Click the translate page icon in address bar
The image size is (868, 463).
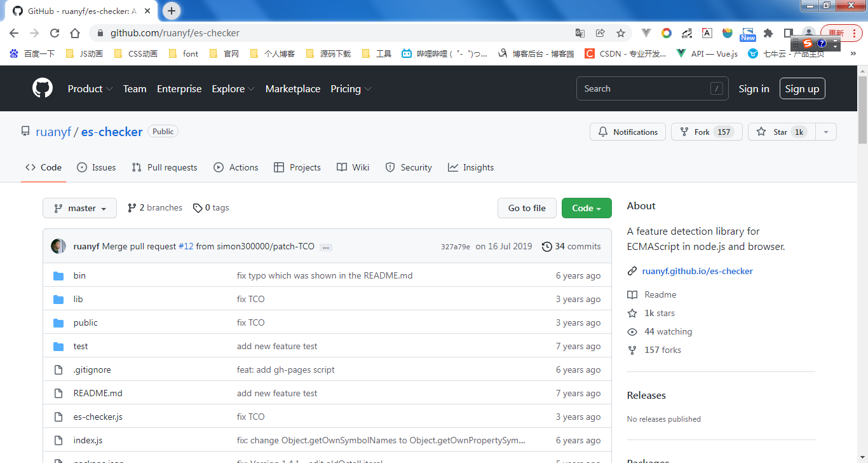point(580,33)
